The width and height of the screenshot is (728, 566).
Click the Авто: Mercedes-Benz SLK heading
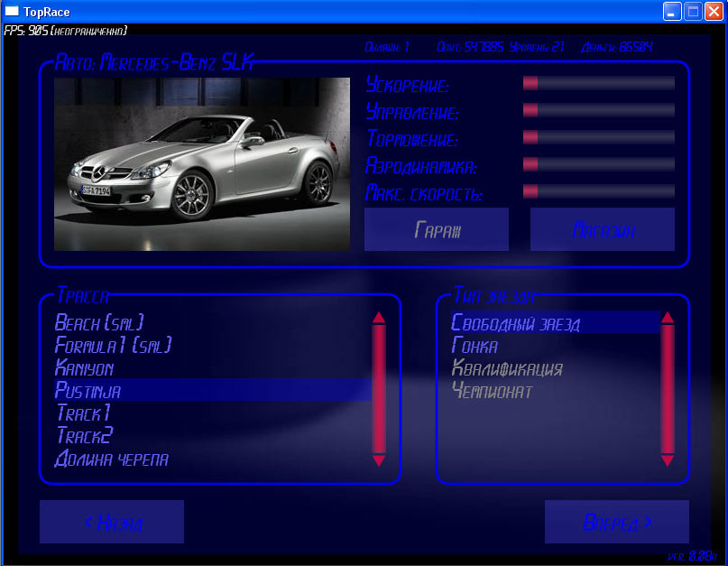coord(154,61)
